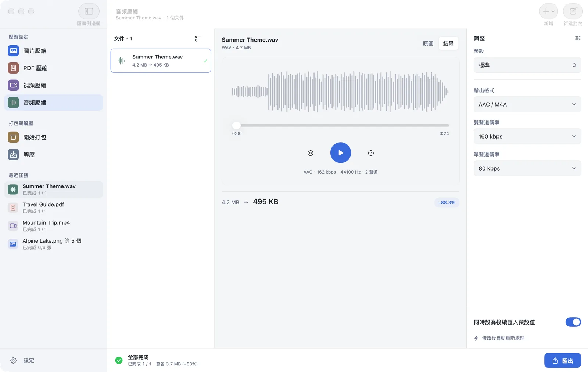
Task: Click the playback position slider handle
Action: (237, 125)
